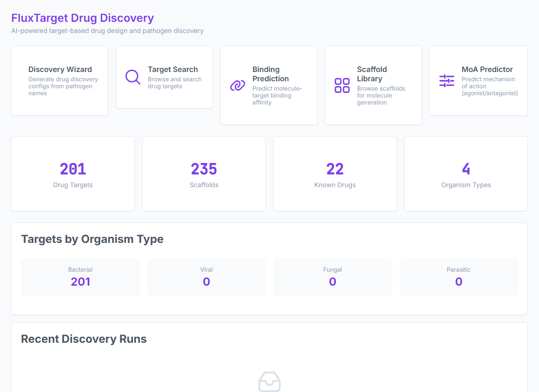Click the 'Targets by Organism Type' heading
The width and height of the screenshot is (539, 392).
92,239
